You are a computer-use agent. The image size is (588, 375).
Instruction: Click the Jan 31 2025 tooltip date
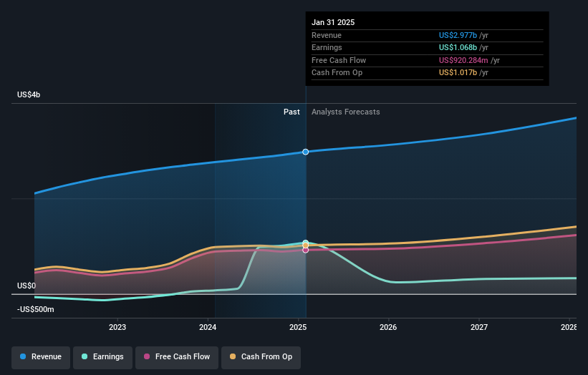point(333,22)
